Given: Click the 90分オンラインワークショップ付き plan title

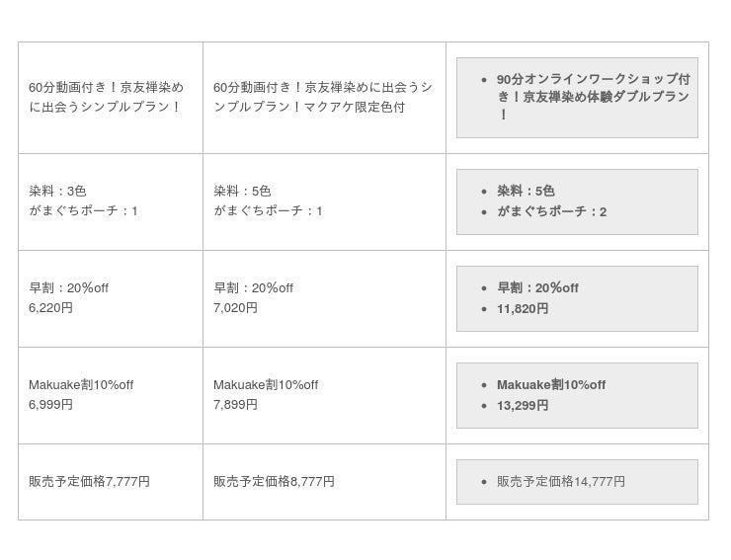Looking at the screenshot, I should coord(593,97).
